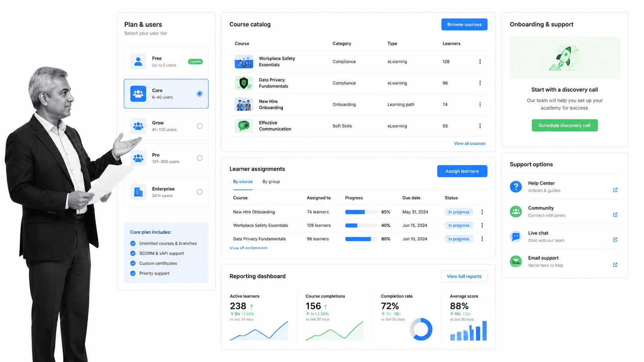Select the Pro plan radio button
Viewport: 644px width, 362px height.
pyautogui.click(x=200, y=158)
